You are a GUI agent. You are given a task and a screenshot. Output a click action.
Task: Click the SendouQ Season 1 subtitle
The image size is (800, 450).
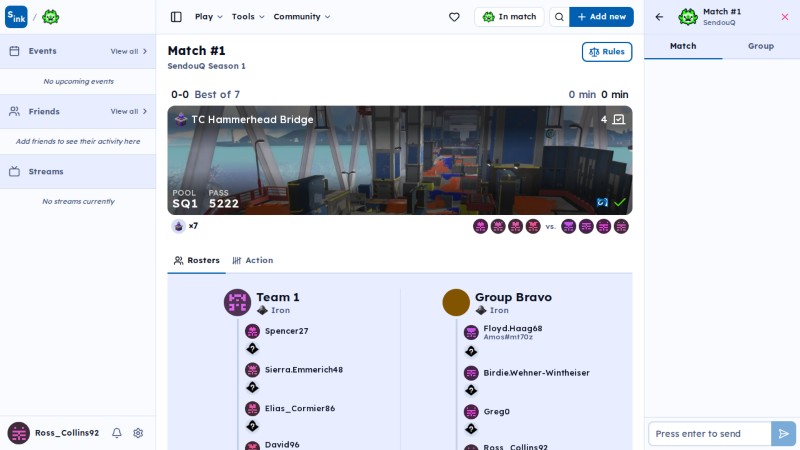tap(207, 66)
